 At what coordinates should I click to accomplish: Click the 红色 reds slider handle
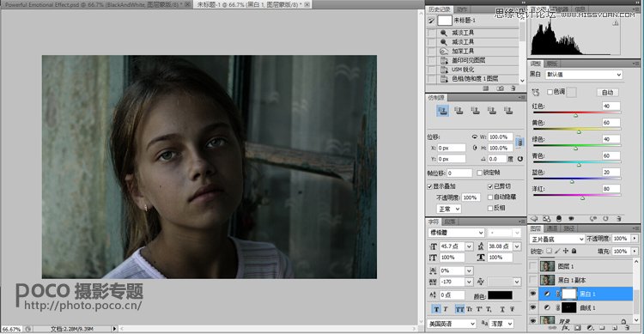[575, 115]
